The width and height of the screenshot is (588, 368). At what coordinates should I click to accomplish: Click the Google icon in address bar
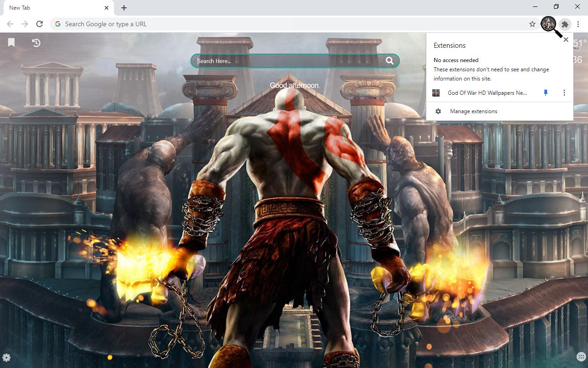click(57, 24)
